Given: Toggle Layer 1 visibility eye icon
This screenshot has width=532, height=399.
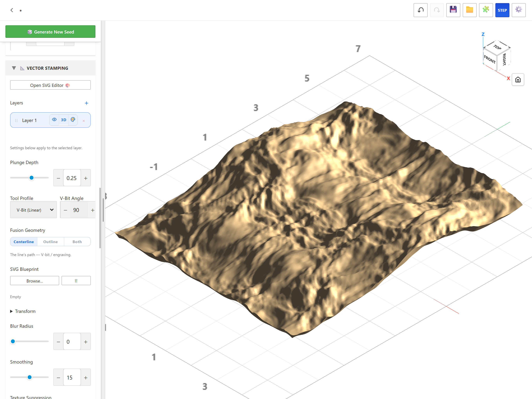Looking at the screenshot, I should [54, 120].
